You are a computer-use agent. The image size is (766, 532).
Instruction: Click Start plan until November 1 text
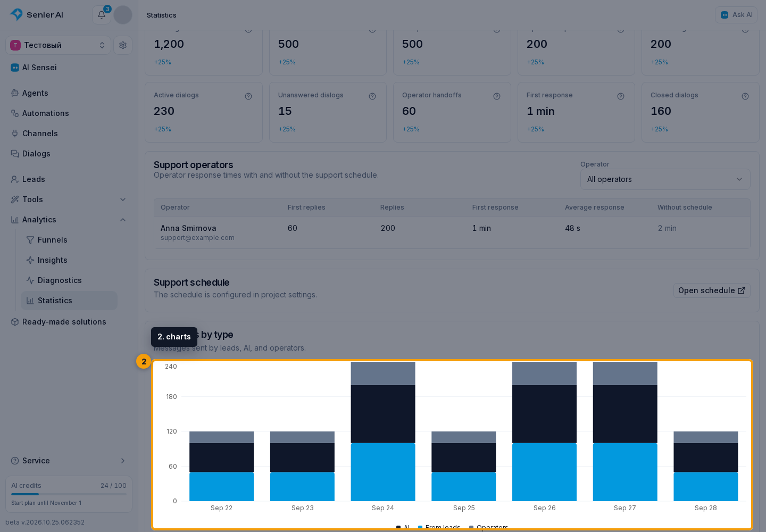(x=46, y=503)
